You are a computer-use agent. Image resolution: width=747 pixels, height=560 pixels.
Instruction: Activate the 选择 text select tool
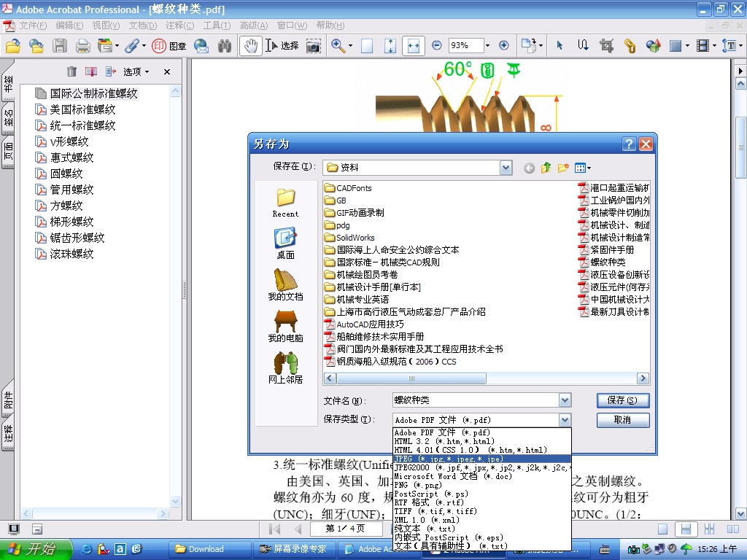pyautogui.click(x=282, y=46)
